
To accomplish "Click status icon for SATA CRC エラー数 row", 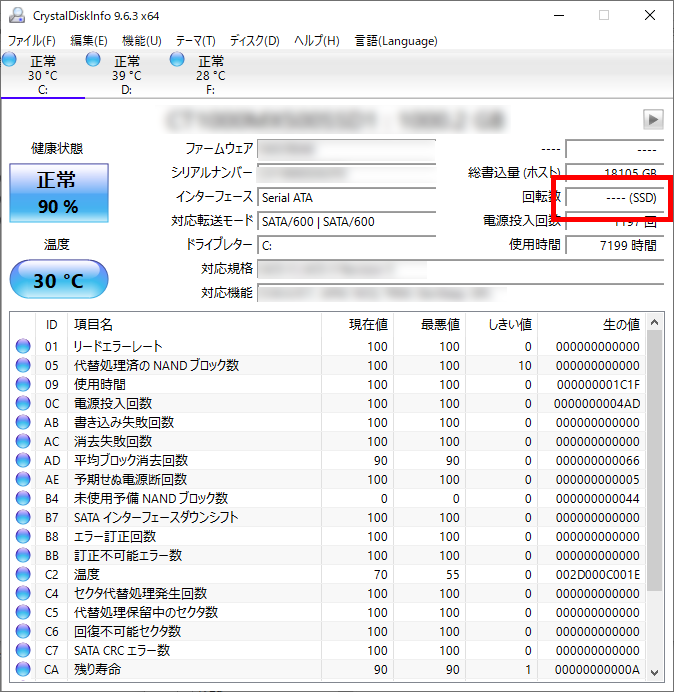I will 23,650.
